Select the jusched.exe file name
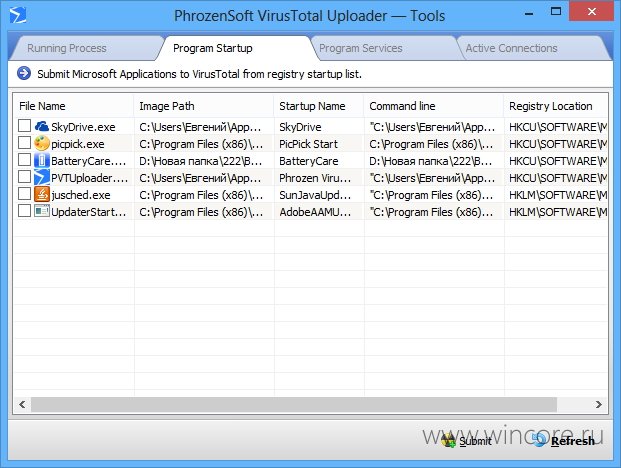 (81, 195)
